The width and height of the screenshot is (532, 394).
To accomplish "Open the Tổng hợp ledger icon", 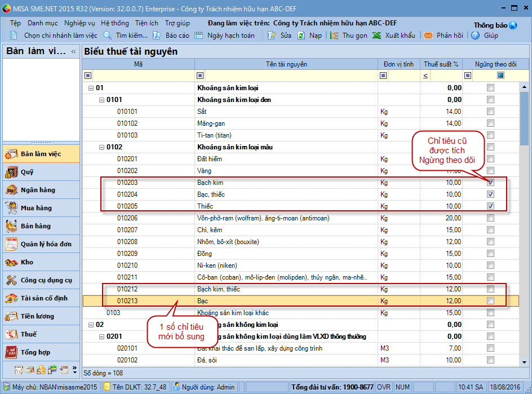I will (11, 352).
